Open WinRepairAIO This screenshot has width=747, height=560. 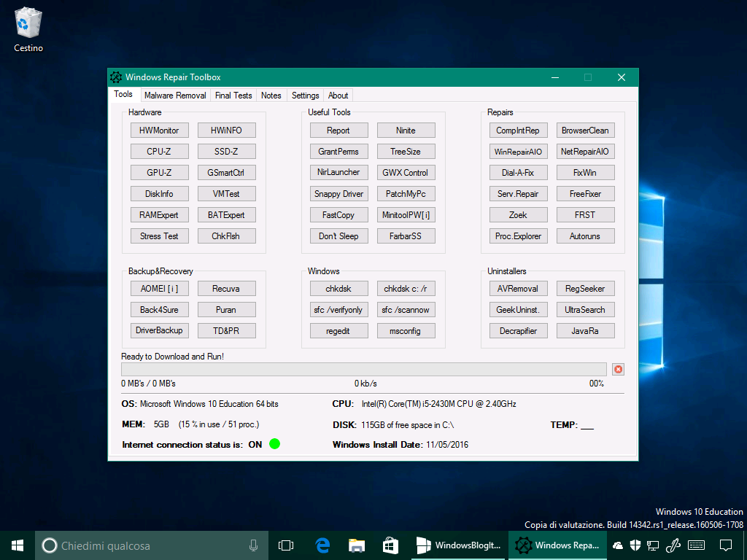519,152
